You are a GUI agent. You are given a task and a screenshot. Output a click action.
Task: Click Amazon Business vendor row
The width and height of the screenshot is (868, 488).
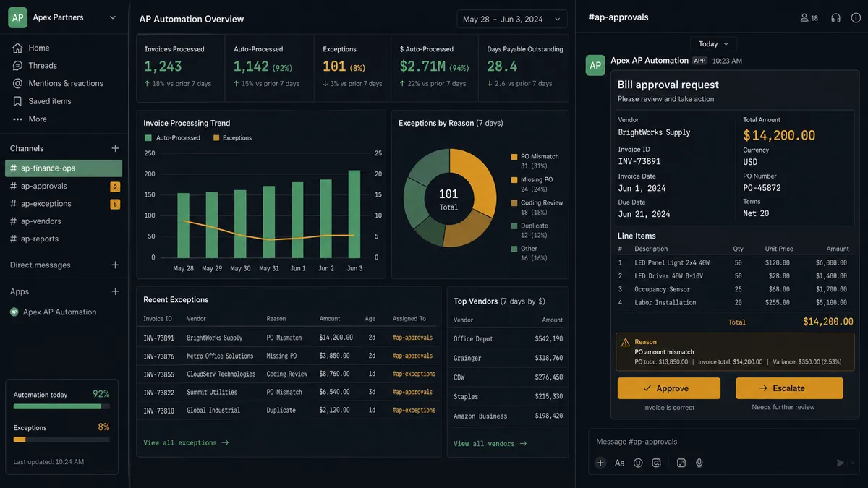[508, 416]
